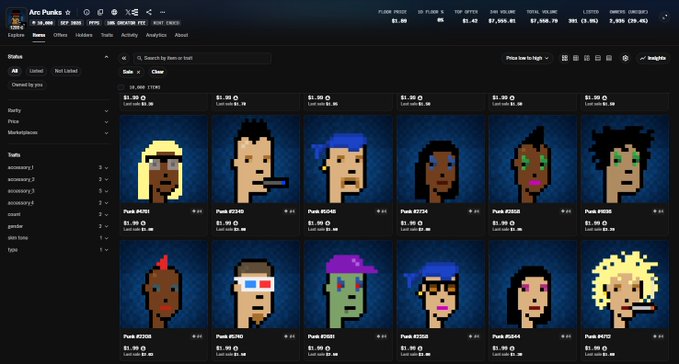Image resolution: width=679 pixels, height=364 pixels.
Task: Open the collection website globe icon
Action: [114, 13]
